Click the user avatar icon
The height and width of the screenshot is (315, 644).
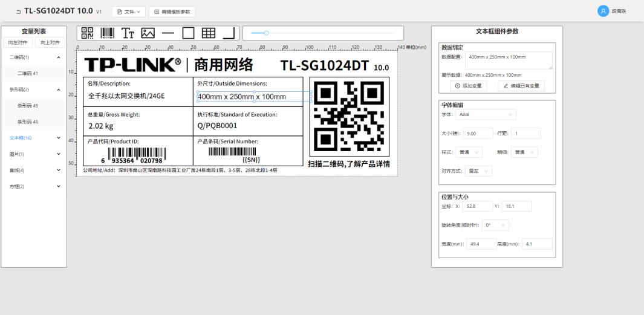pos(603,11)
